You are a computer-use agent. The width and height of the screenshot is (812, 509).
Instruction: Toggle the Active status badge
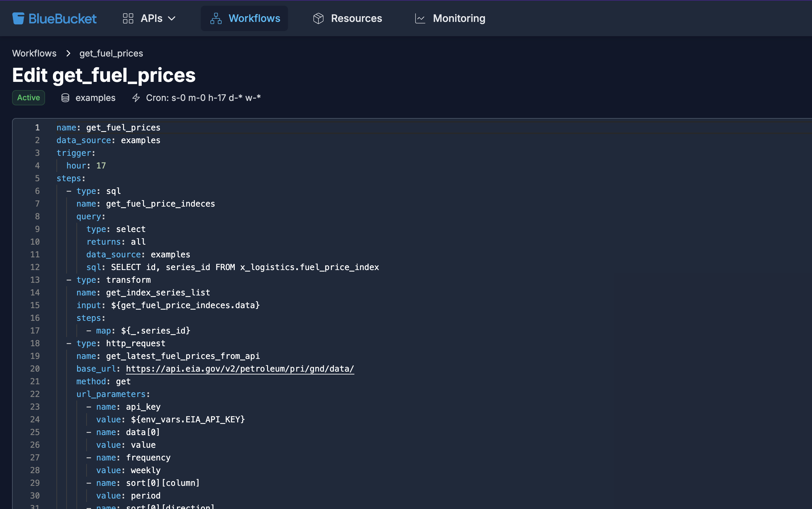tap(28, 98)
